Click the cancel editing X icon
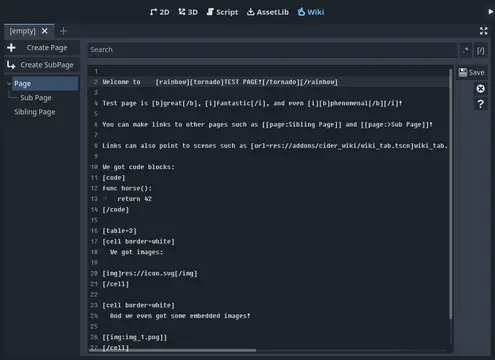Screen dimensions: 495x360 point(480,89)
